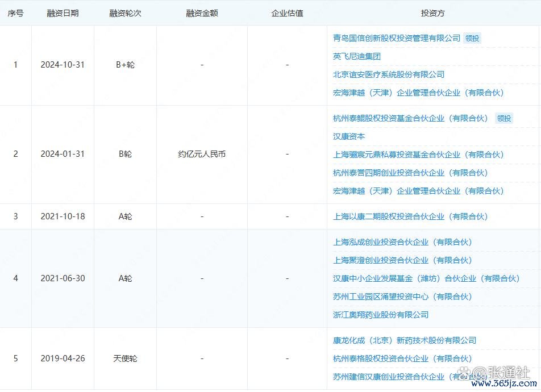Open 浙江奥翔药业股份有限公司 link

coord(381,315)
